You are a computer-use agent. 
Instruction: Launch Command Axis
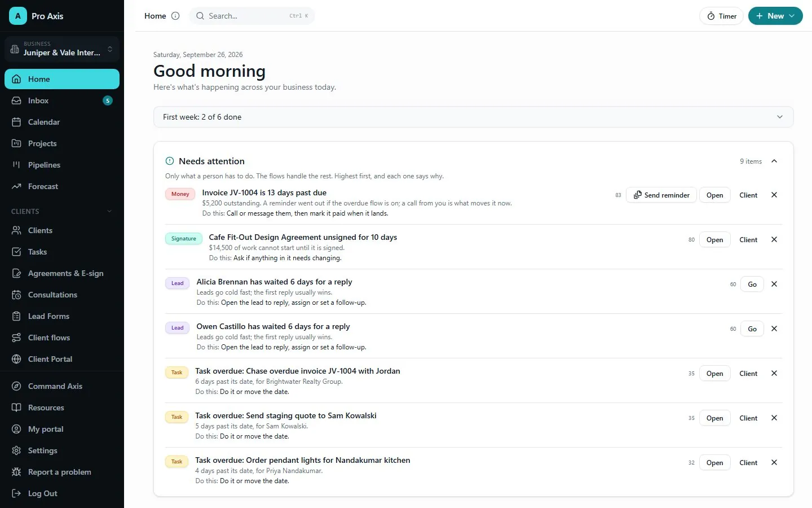(x=62, y=386)
